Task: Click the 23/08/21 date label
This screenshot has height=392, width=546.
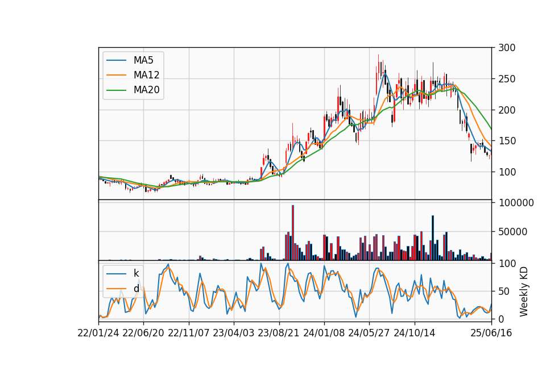Action: tap(279, 333)
